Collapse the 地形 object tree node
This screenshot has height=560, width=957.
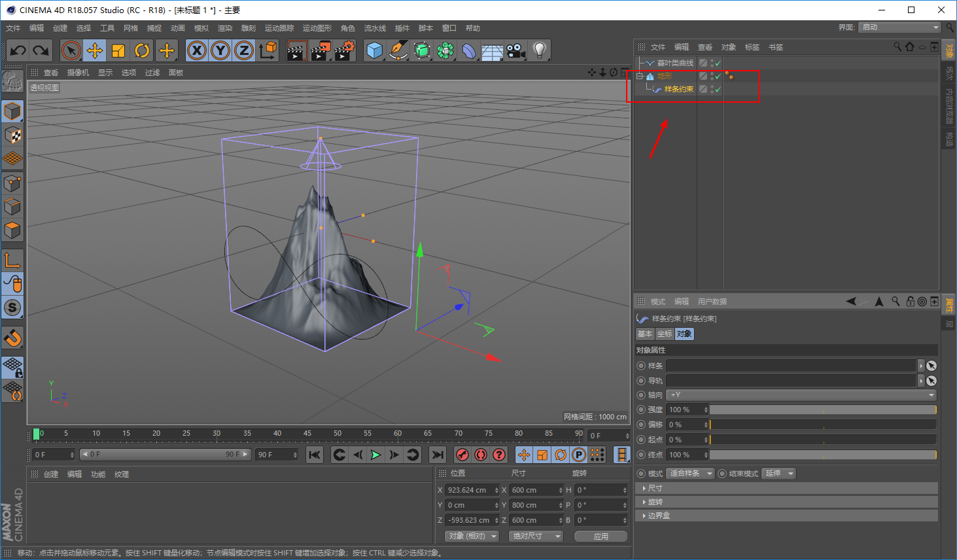[x=640, y=76]
